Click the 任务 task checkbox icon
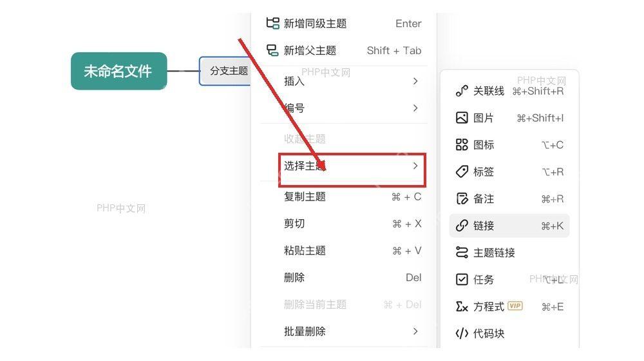The width and height of the screenshot is (644, 361). [x=462, y=280]
